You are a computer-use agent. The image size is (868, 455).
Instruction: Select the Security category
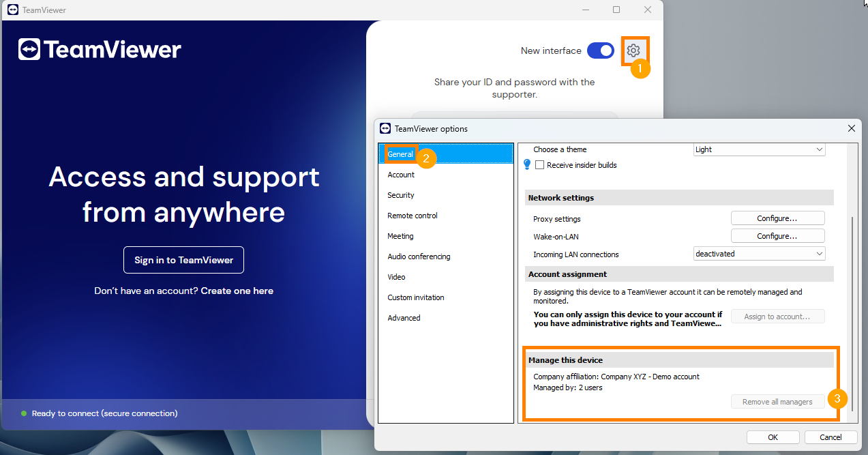point(446,195)
